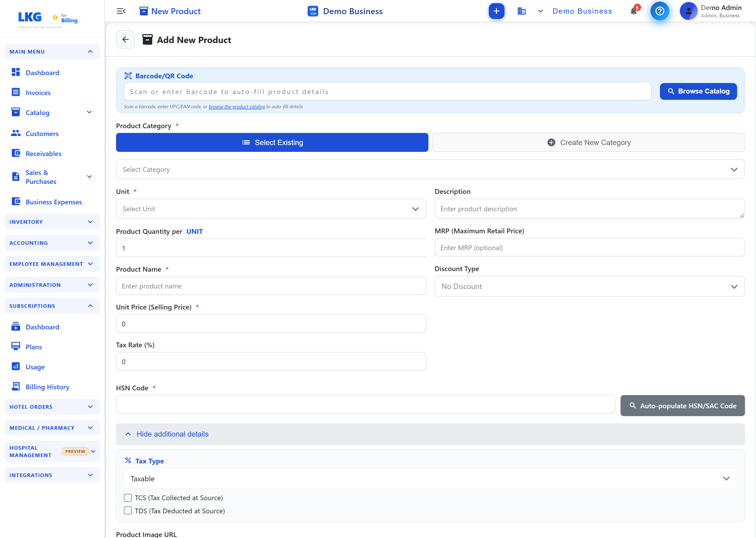Image resolution: width=756 pixels, height=538 pixels.
Task: Open Billing History in Subscriptions
Action: [x=47, y=387]
